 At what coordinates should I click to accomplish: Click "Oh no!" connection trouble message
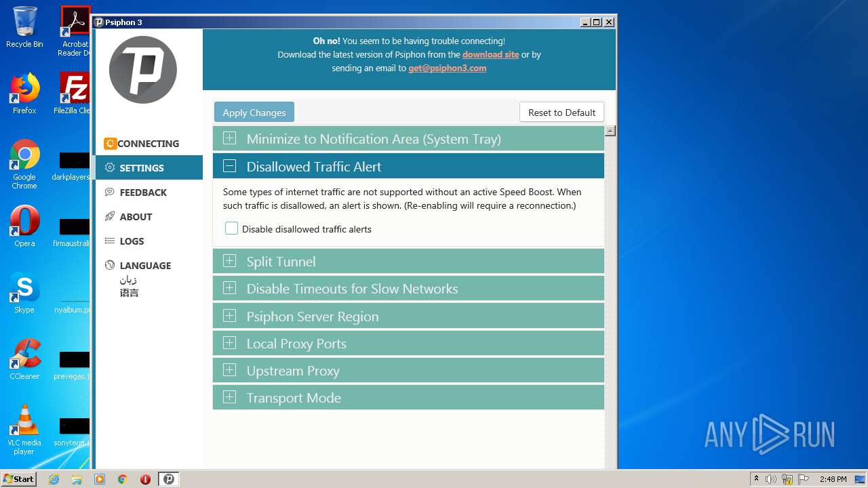[409, 41]
